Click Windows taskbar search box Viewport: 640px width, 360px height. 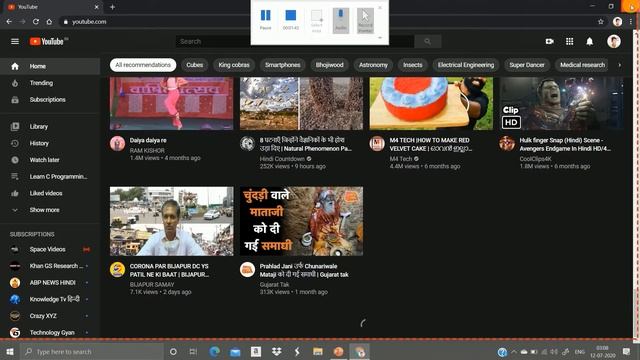click(92, 351)
